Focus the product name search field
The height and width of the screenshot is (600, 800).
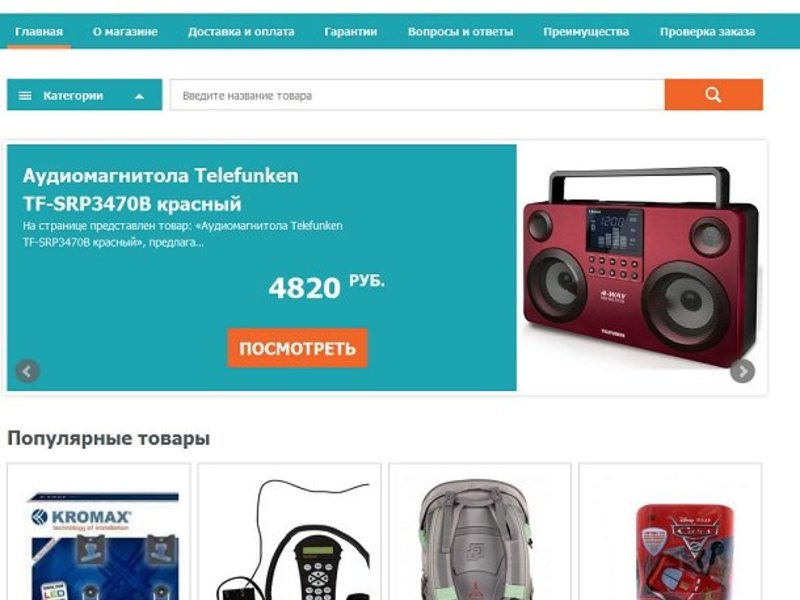pos(417,95)
